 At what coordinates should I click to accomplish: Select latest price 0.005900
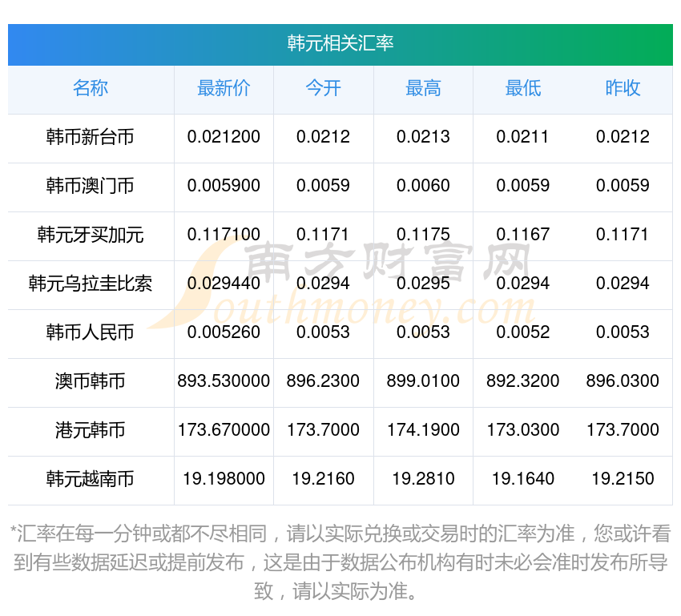(x=224, y=185)
